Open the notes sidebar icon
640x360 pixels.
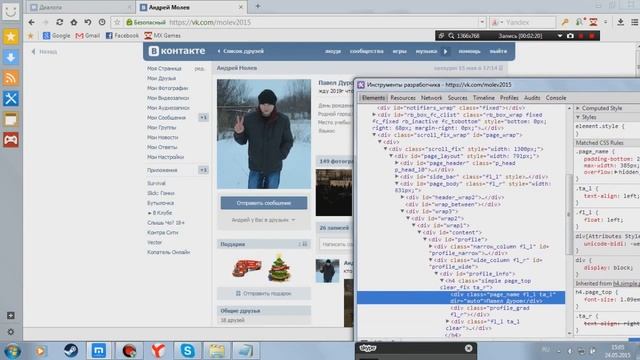pyautogui.click(x=11, y=119)
